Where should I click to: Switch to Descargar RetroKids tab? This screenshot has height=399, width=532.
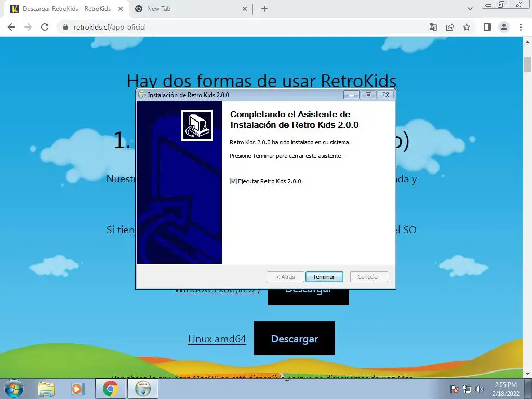click(x=66, y=9)
